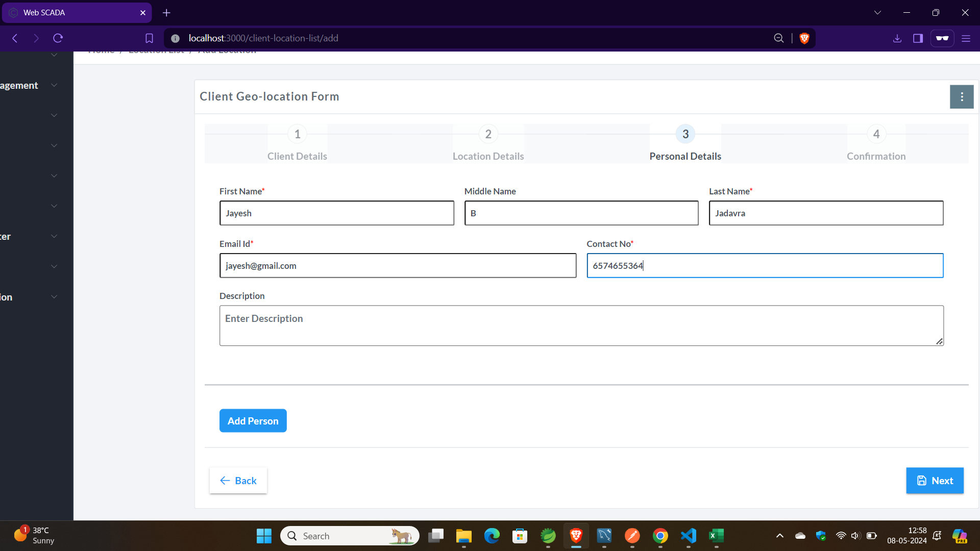The width and height of the screenshot is (980, 551).
Task: Expand the 'ion' sidebar section chevron
Action: [54, 297]
